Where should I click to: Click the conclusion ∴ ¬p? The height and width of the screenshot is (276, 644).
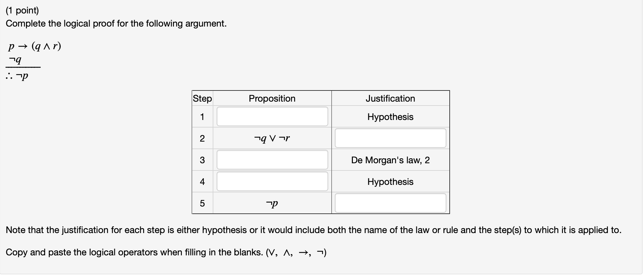click(x=17, y=76)
